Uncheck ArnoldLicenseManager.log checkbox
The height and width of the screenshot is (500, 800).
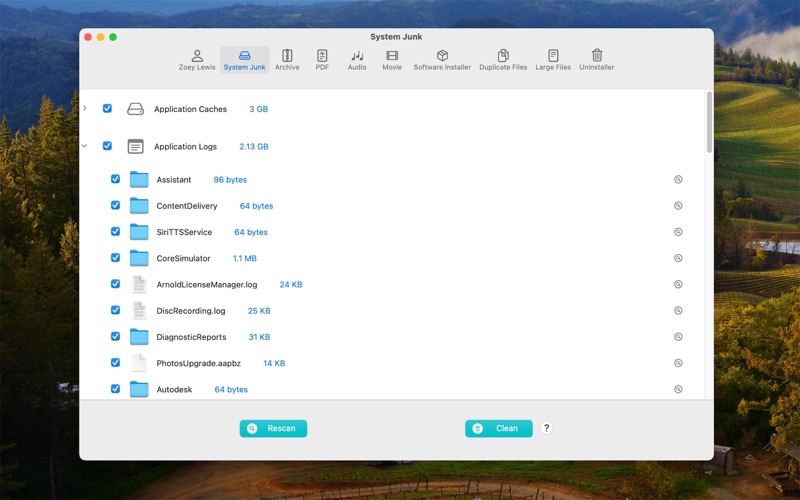(115, 284)
